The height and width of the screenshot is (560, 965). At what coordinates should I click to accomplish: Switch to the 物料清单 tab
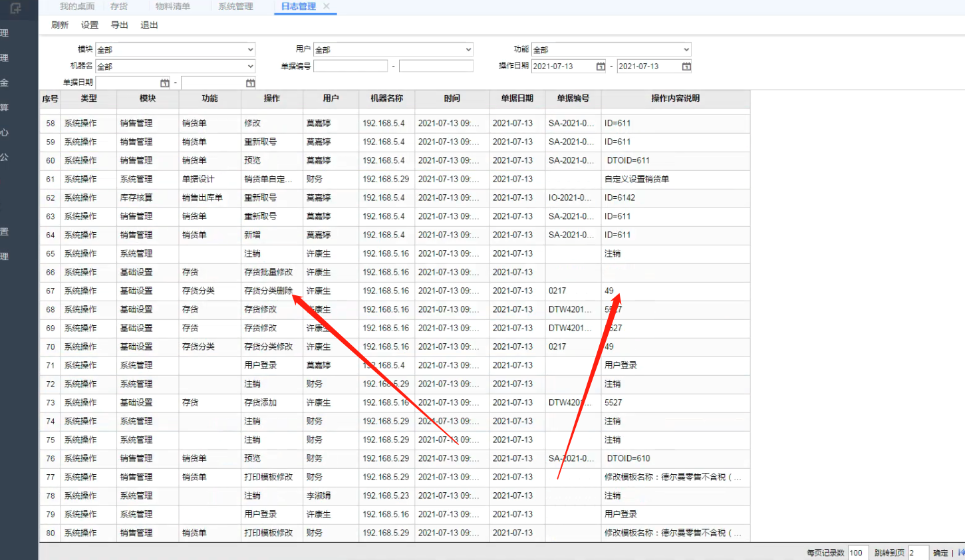(x=173, y=6)
